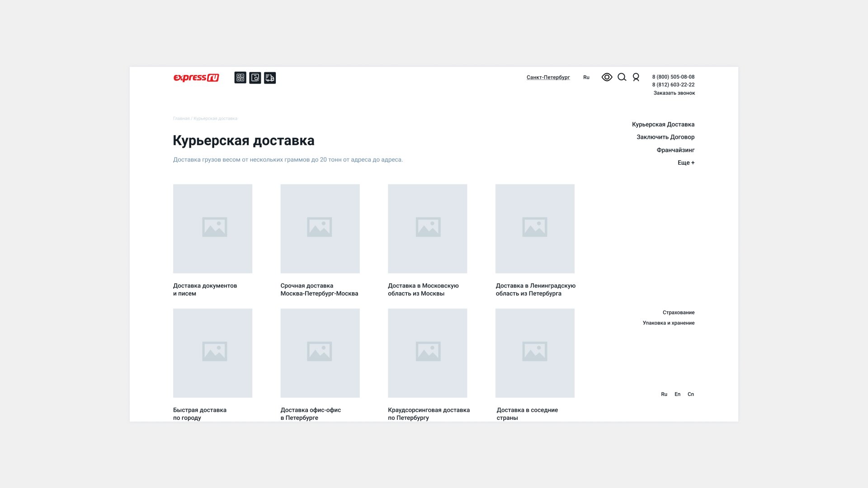Open the Быстрая доставка по городу thumbnail
This screenshot has width=868, height=488.
[212, 353]
